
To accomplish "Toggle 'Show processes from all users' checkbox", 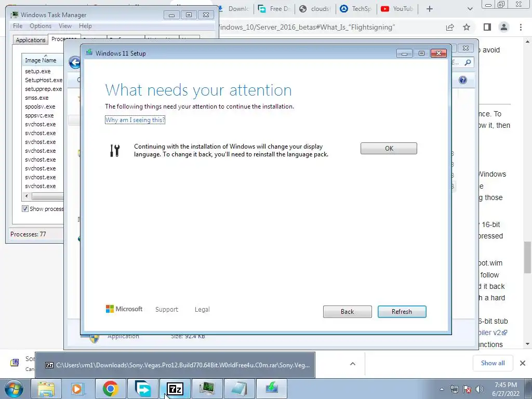I will pyautogui.click(x=25, y=209).
